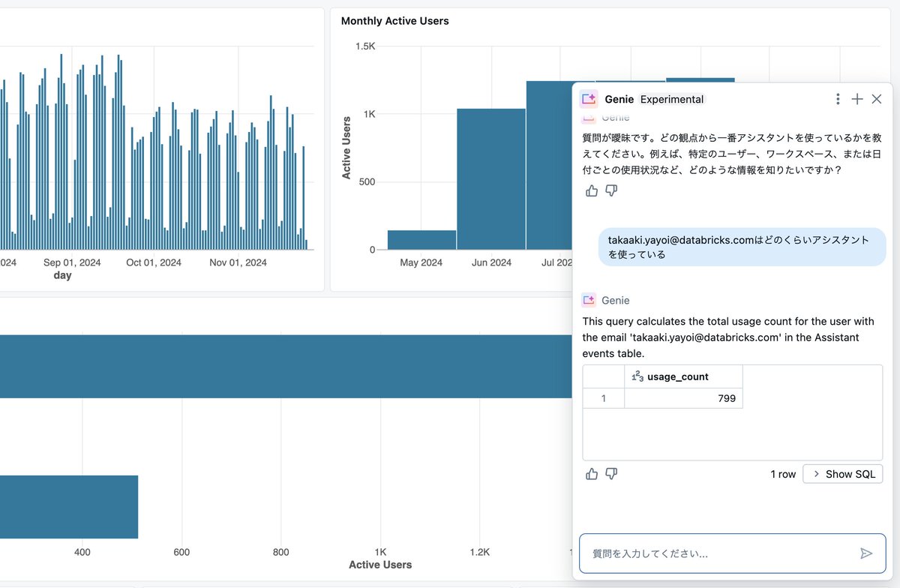Click the Jun 2024 bar in monthly chart
This screenshot has width=900, height=588.
coord(491,179)
